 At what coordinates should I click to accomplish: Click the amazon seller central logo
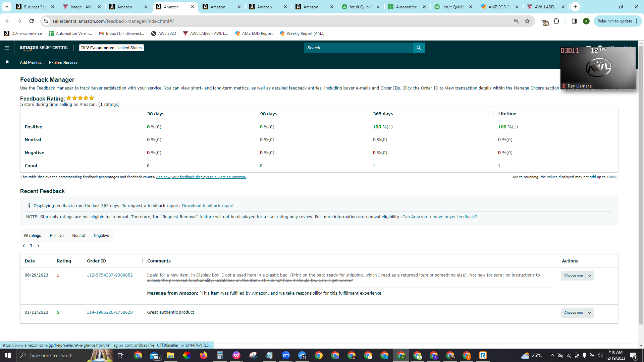tap(44, 48)
